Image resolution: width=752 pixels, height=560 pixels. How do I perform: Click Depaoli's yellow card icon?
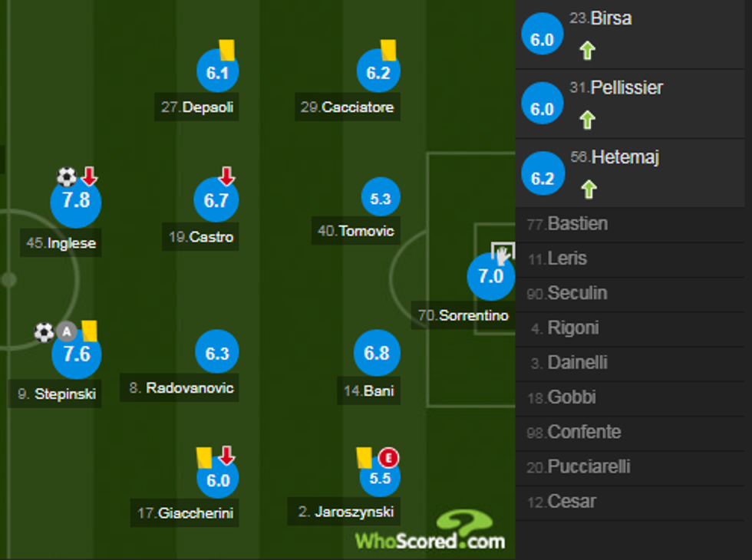point(226,50)
